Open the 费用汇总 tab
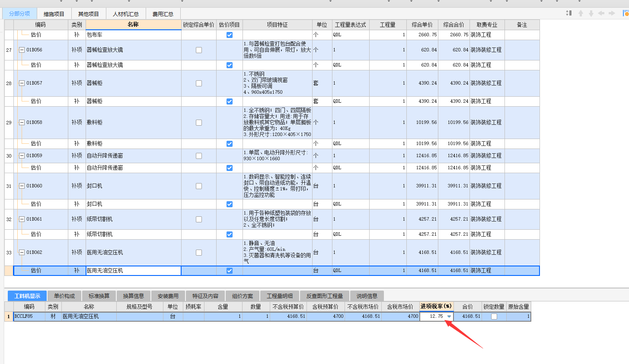This screenshot has width=629, height=364. [x=163, y=14]
